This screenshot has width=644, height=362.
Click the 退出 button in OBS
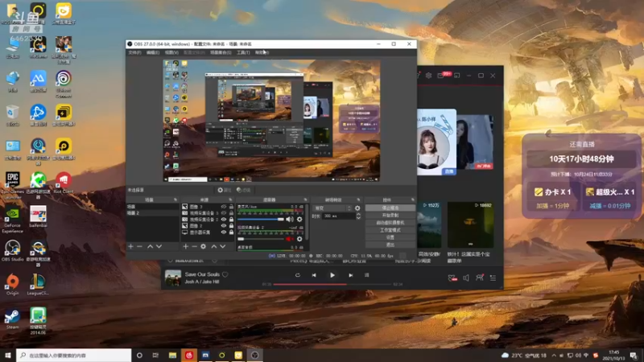pos(390,245)
